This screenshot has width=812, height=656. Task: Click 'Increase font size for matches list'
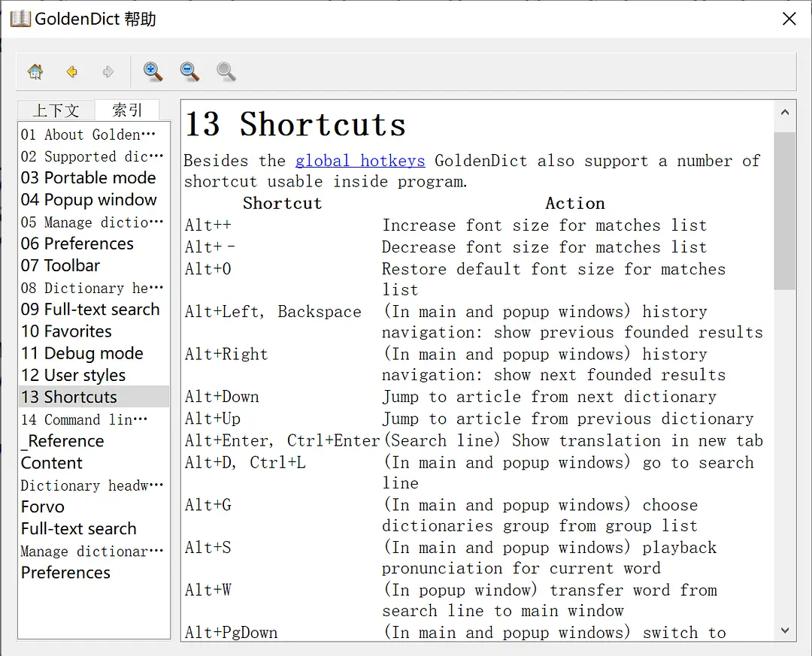click(544, 225)
